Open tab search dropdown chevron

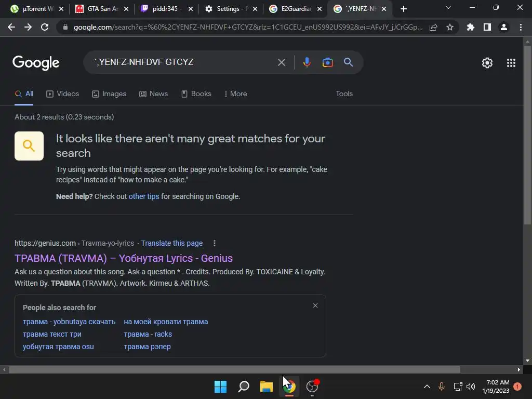tap(448, 7)
